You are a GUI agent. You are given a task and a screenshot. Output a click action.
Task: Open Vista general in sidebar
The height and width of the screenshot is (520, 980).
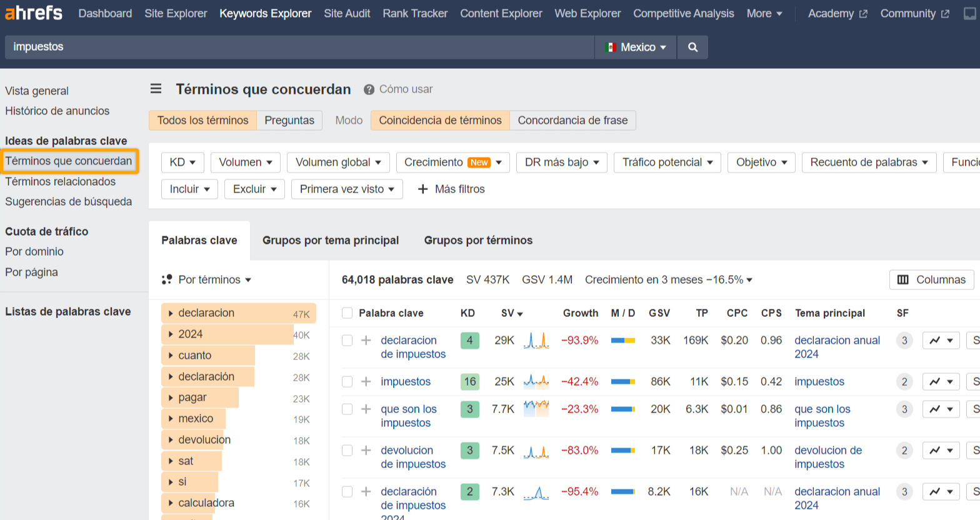point(37,91)
